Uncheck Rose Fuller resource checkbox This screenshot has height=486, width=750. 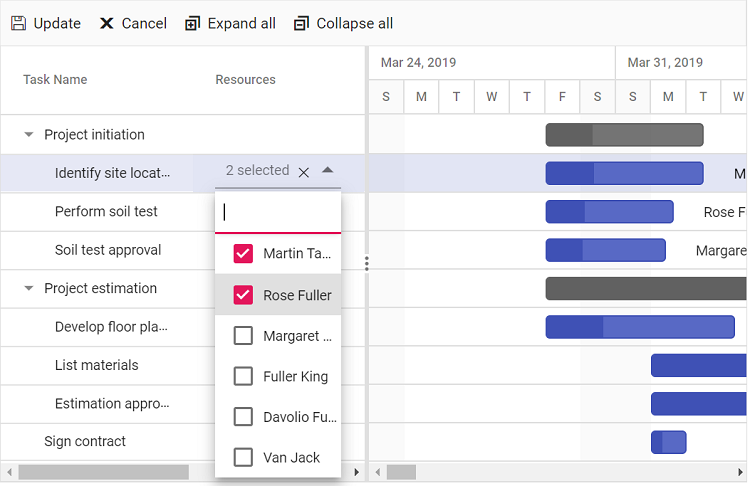pos(243,295)
